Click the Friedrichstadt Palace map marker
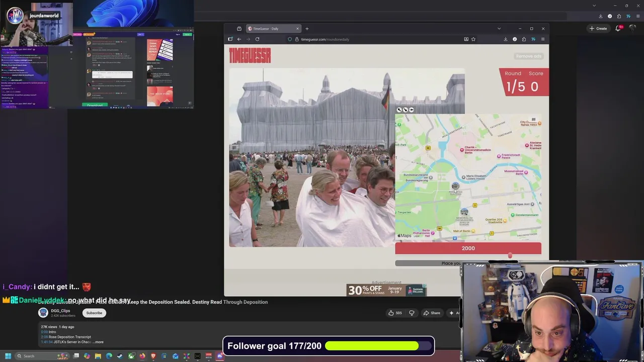 499,157
